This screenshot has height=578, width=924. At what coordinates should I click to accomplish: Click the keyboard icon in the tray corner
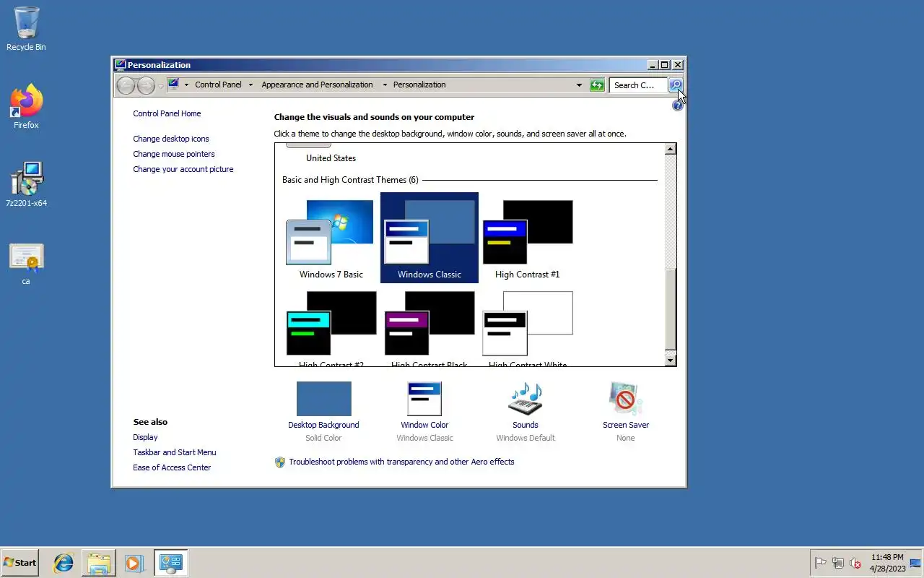pyautogui.click(x=915, y=563)
